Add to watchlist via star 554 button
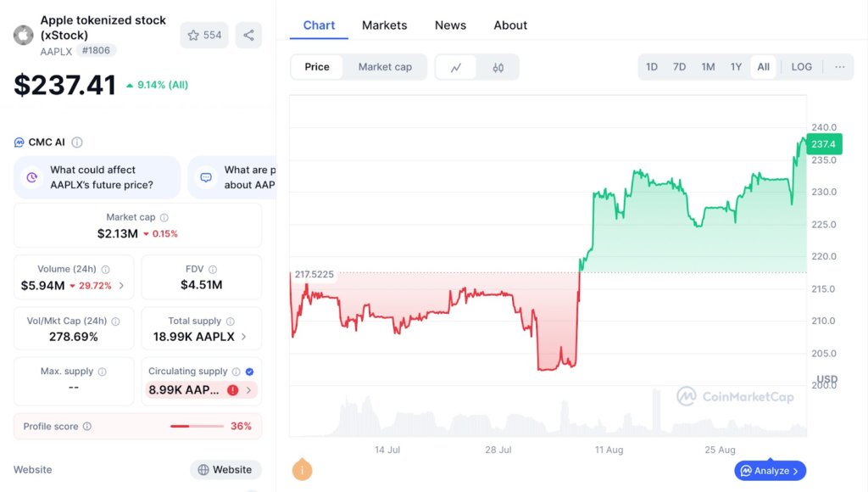 point(204,35)
